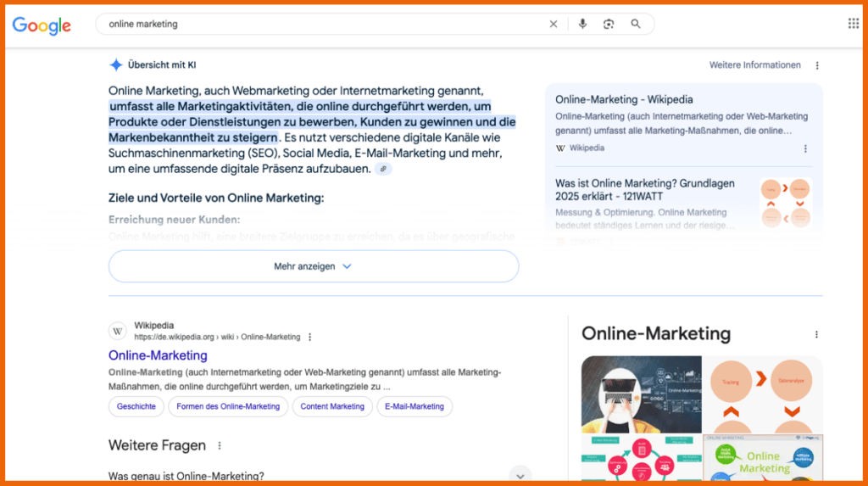Open the Google apps grid
The image size is (868, 486).
[x=853, y=23]
